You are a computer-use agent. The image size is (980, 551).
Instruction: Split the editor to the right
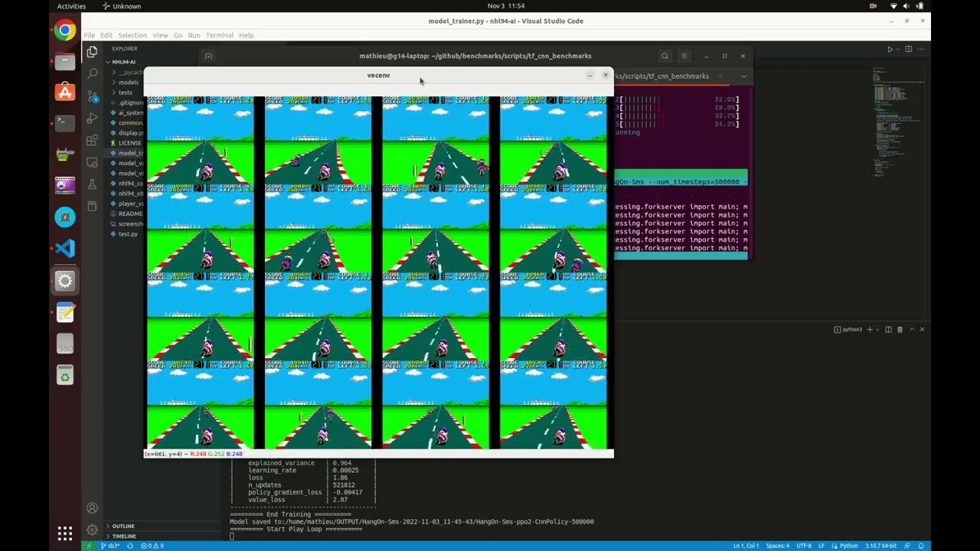(909, 49)
